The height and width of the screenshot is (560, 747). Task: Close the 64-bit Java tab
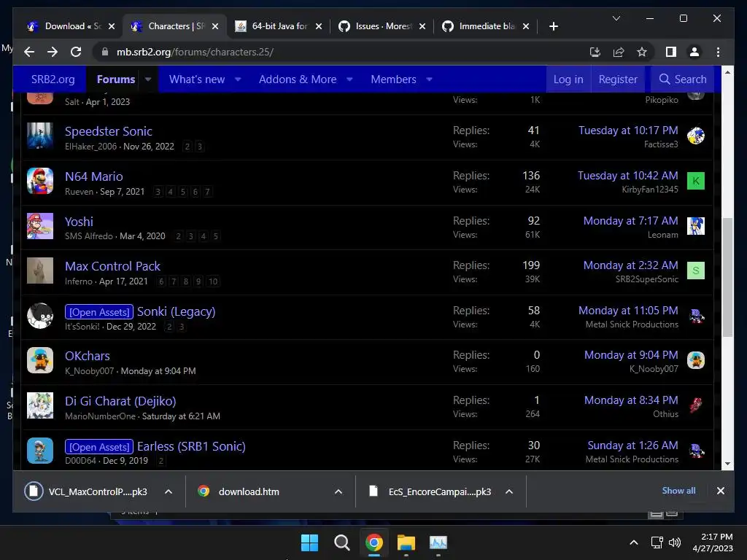[x=319, y=27]
